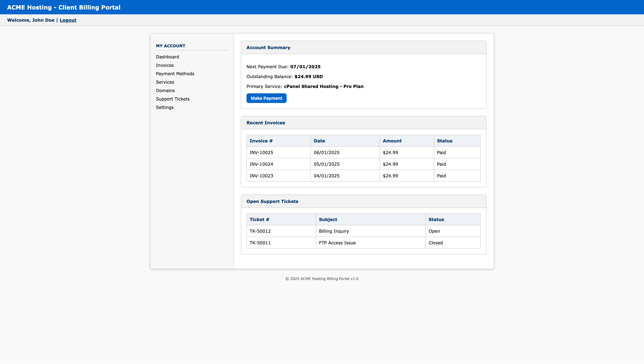Click the Open status of ticket TK-50012
Screen dimensions: 644x364
tap(434, 231)
